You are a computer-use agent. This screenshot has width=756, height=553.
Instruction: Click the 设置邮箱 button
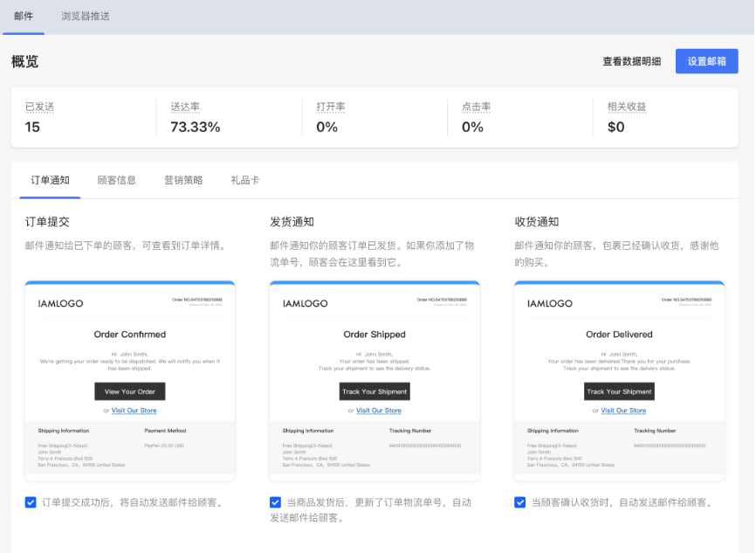(x=706, y=61)
